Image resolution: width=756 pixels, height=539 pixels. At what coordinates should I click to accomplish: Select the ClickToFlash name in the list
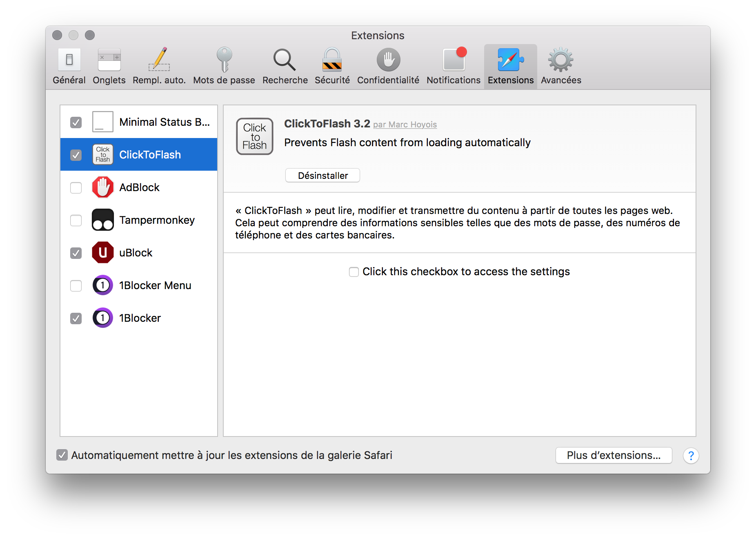(x=150, y=155)
